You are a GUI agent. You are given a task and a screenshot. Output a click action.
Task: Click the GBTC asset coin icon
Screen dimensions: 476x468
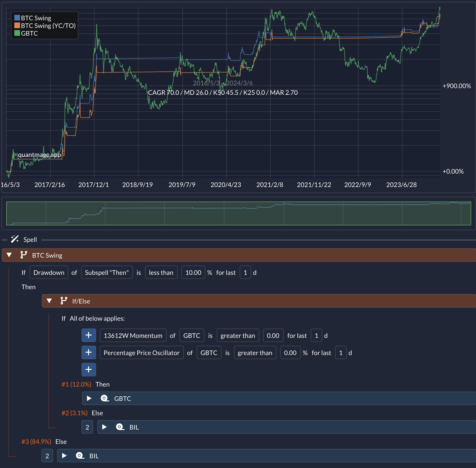click(x=105, y=398)
